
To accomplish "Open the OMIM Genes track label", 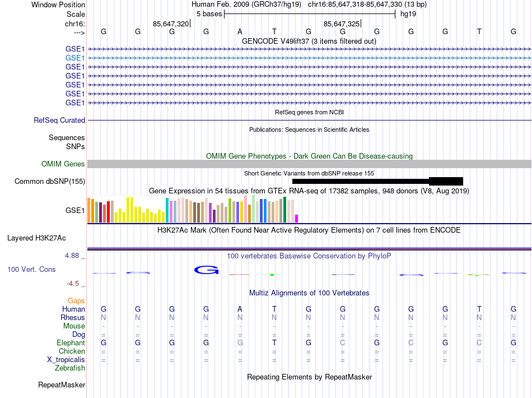I will 63,164.
